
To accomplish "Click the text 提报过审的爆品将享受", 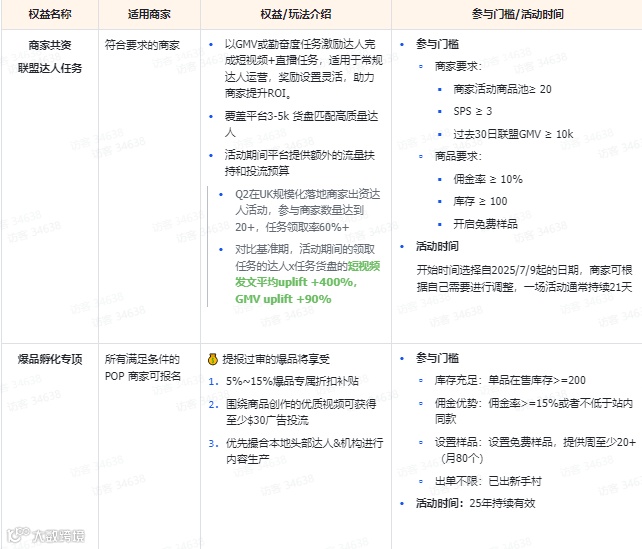I will pyautogui.click(x=276, y=359).
